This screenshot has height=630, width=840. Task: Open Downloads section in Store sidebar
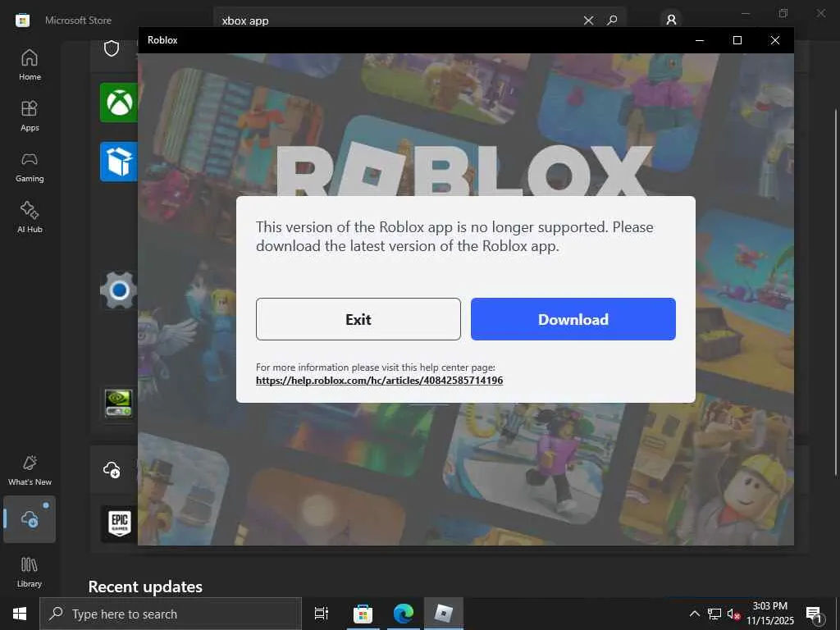(x=30, y=519)
